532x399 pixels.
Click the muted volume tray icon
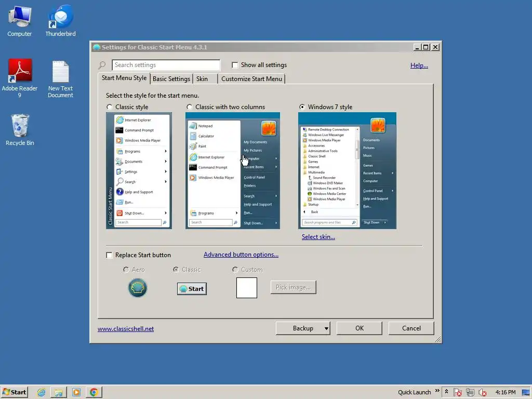(482, 392)
